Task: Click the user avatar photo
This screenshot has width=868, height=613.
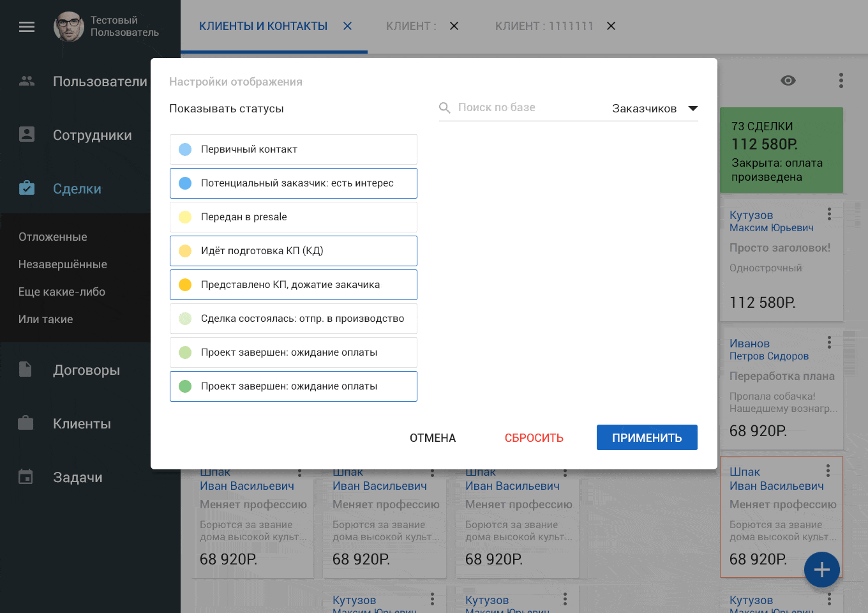Action: (x=69, y=27)
